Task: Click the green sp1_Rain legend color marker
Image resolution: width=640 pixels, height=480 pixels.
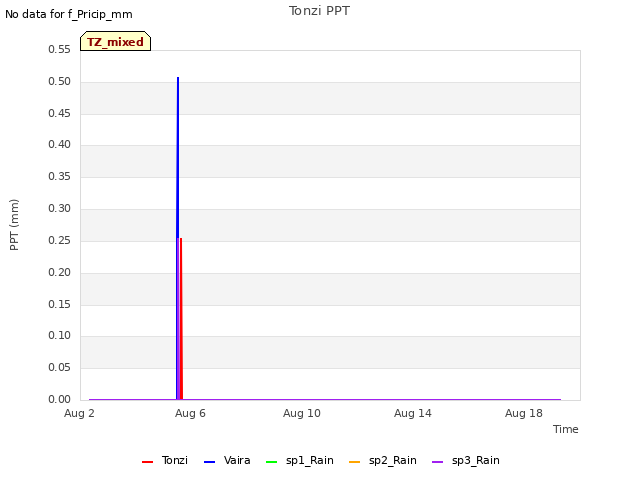Action: click(x=271, y=462)
